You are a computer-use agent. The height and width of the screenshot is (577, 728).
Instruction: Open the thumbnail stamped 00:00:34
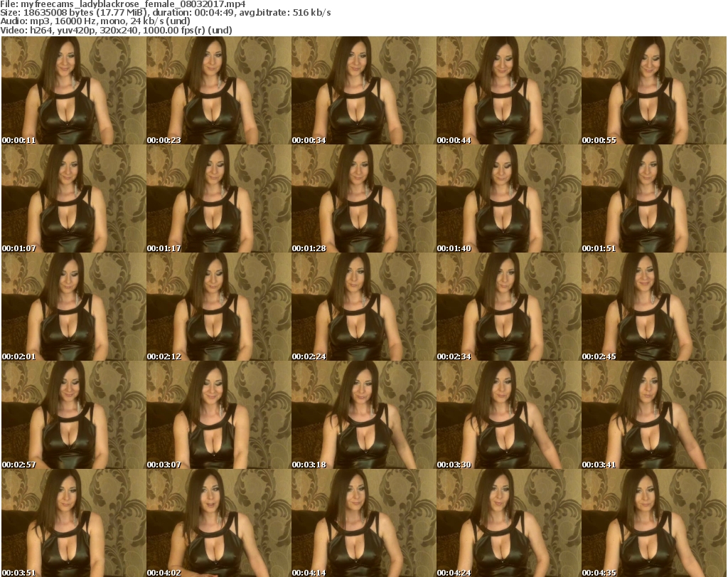pyautogui.click(x=363, y=90)
